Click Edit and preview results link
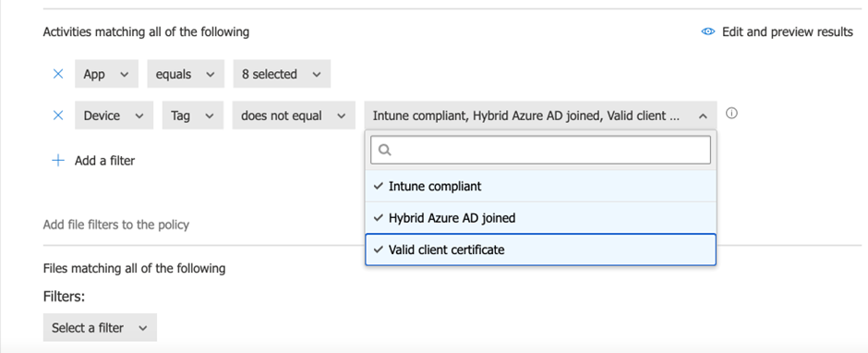The image size is (868, 353). (x=787, y=32)
